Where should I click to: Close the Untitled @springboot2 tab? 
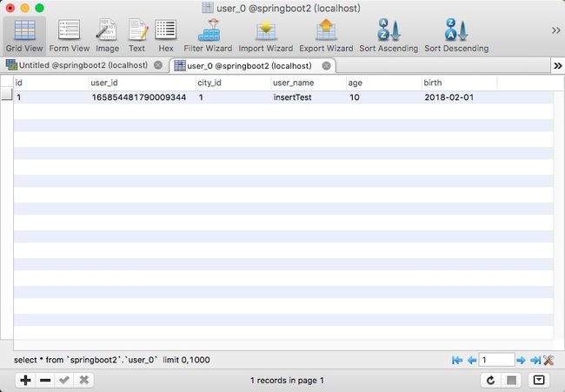[x=158, y=65]
